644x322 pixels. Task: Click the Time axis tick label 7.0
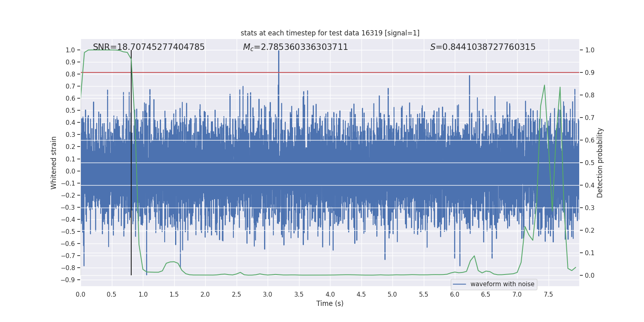[x=517, y=294]
